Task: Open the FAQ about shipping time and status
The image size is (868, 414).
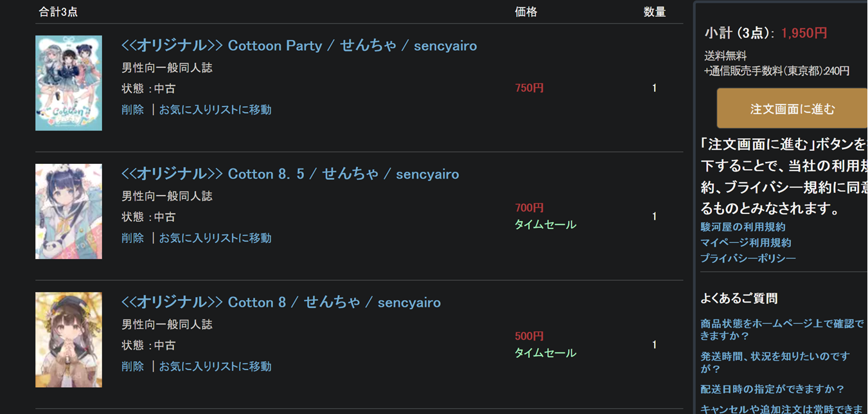Action: pos(775,363)
